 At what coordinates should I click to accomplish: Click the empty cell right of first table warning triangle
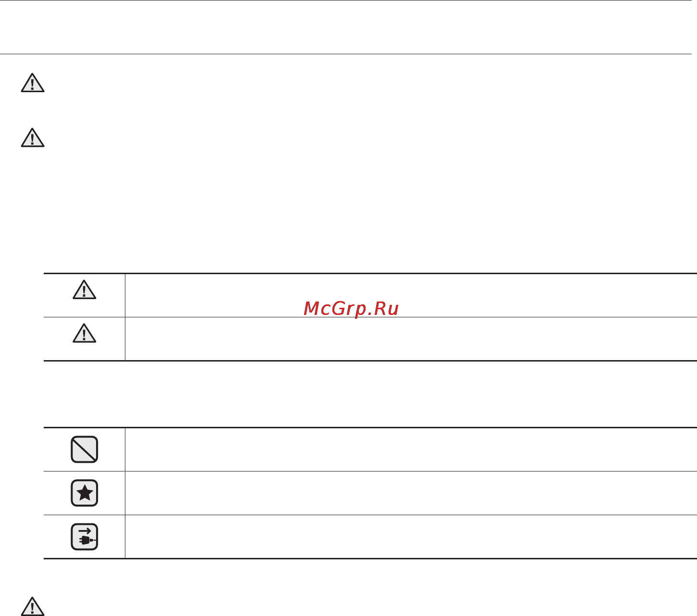click(x=411, y=295)
